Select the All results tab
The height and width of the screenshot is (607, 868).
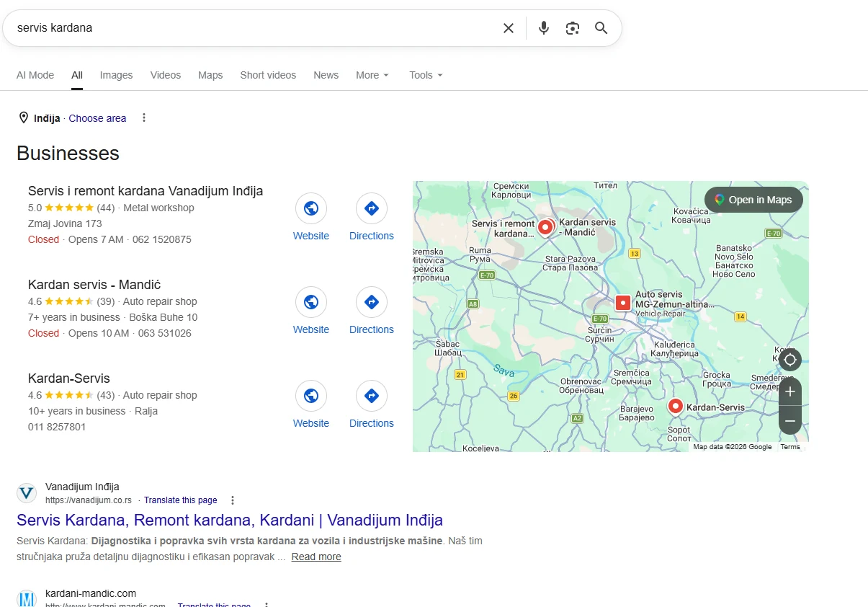(x=77, y=75)
